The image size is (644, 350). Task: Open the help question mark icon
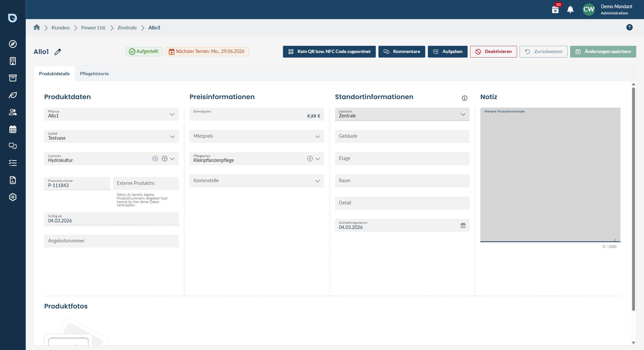point(629,27)
